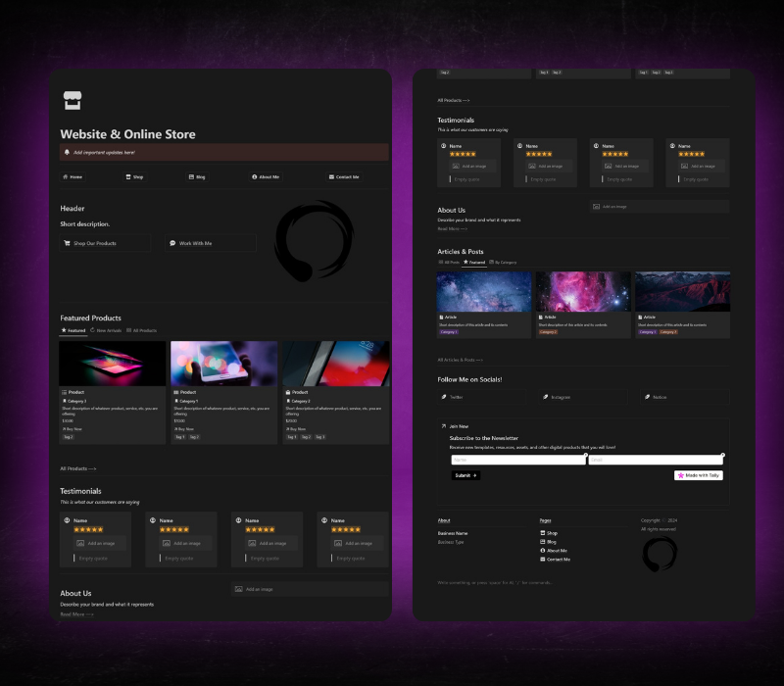The height and width of the screenshot is (686, 784).
Task: Click the Notion label text
Action: click(660, 397)
